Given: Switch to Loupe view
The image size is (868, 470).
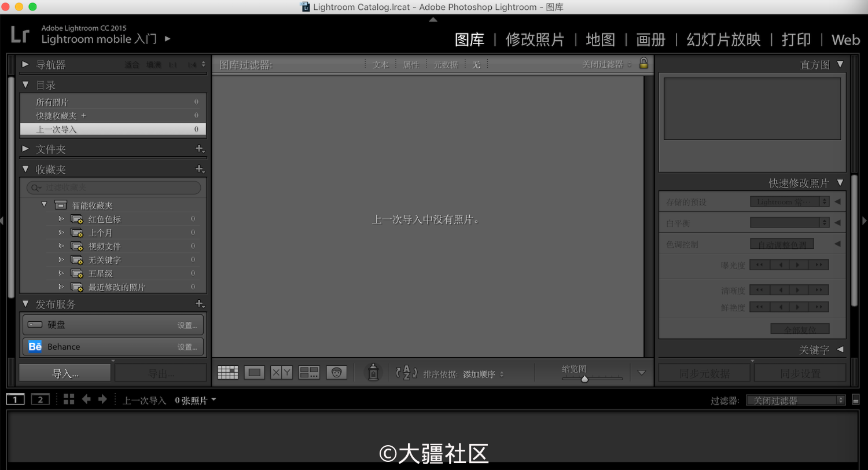Looking at the screenshot, I should tap(254, 372).
